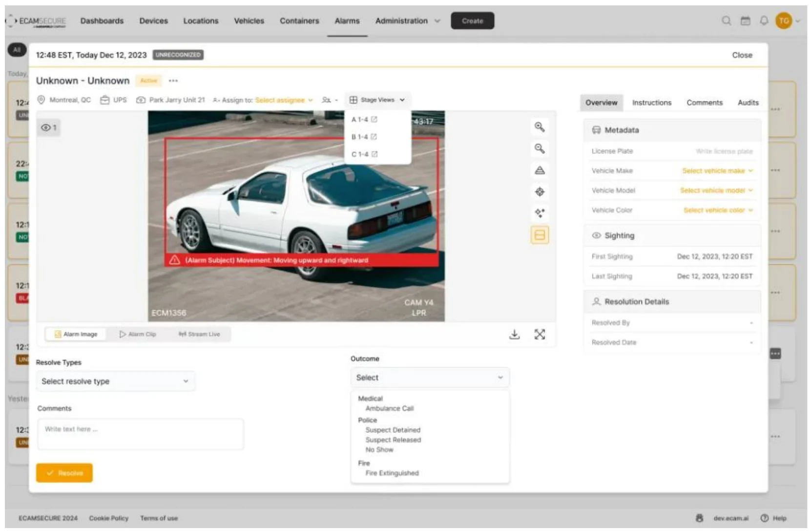This screenshot has width=812, height=531.
Task: Toggle the Outcome Select dropdown
Action: 430,378
